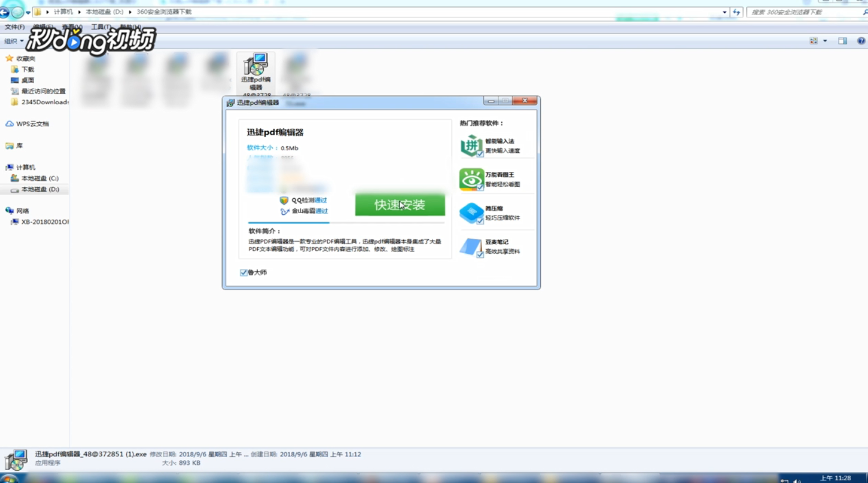The height and width of the screenshot is (483, 868).
Task: Open the recent locations dropdown arrow
Action: coord(28,12)
